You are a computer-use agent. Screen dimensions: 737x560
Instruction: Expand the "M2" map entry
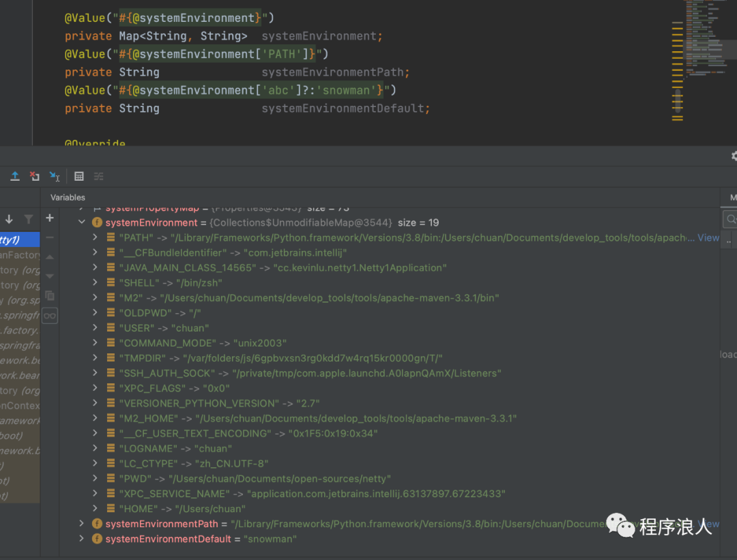pos(95,297)
